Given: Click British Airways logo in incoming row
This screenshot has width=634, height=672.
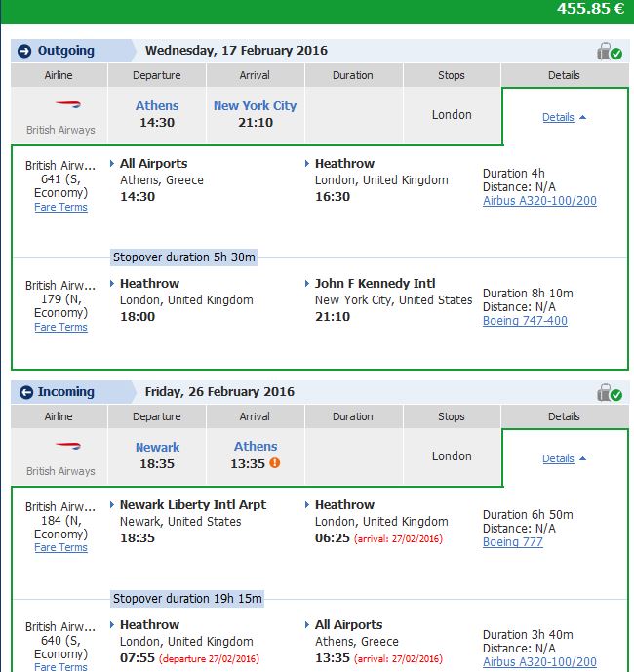Looking at the screenshot, I should (x=68, y=446).
